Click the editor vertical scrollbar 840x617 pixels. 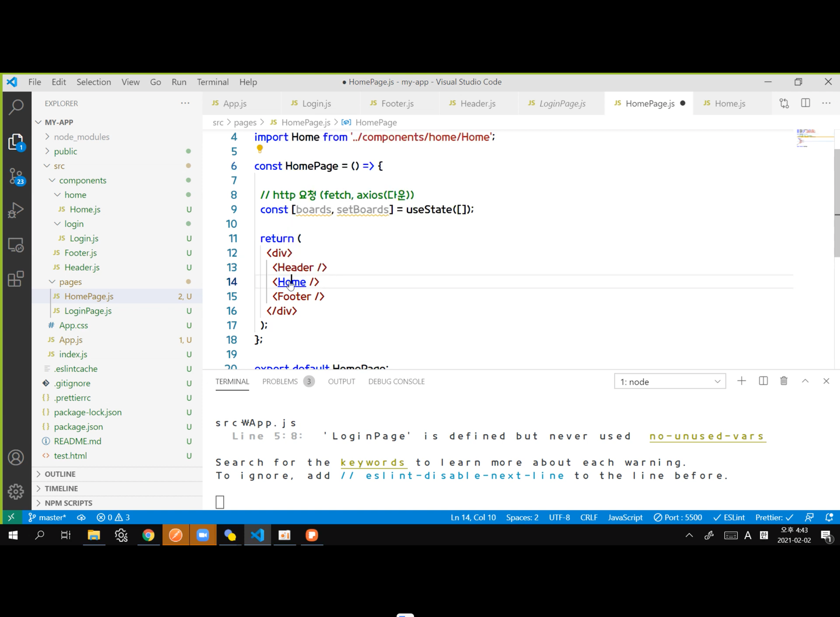837,203
